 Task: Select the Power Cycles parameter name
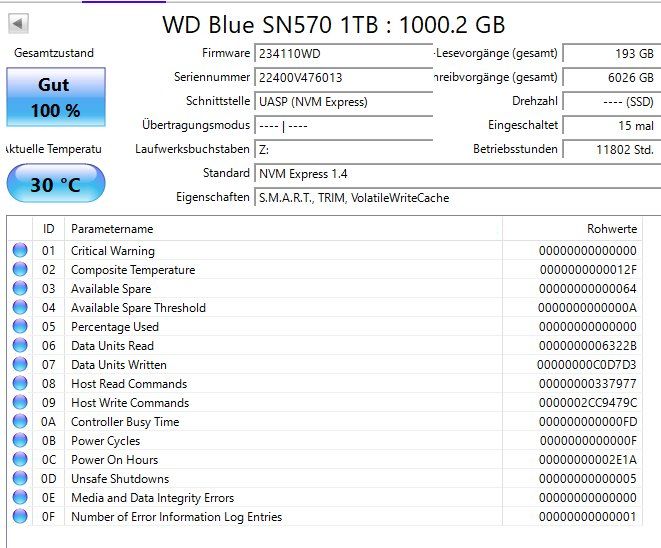[x=105, y=441]
